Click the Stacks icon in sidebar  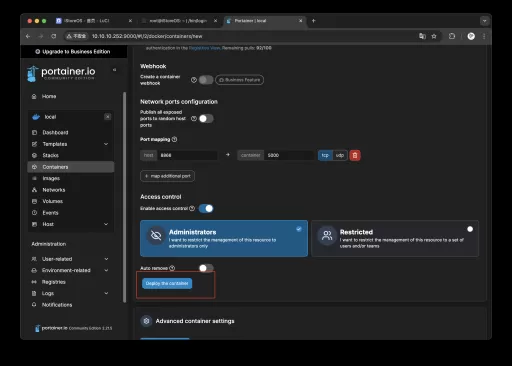pyautogui.click(x=34, y=155)
